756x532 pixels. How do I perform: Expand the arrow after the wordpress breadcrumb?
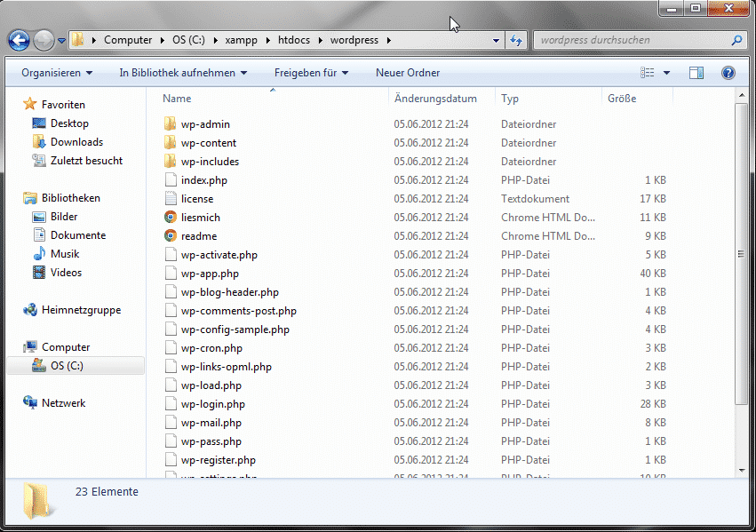(x=388, y=40)
